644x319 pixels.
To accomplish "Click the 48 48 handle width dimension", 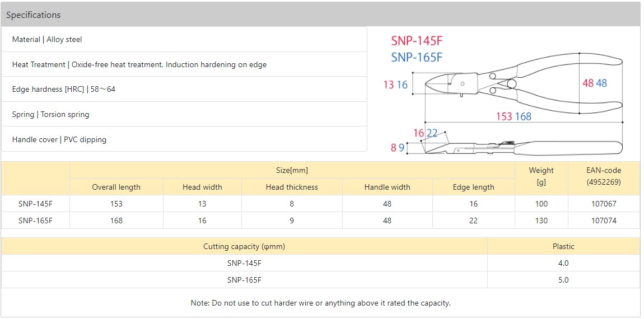I will (595, 83).
